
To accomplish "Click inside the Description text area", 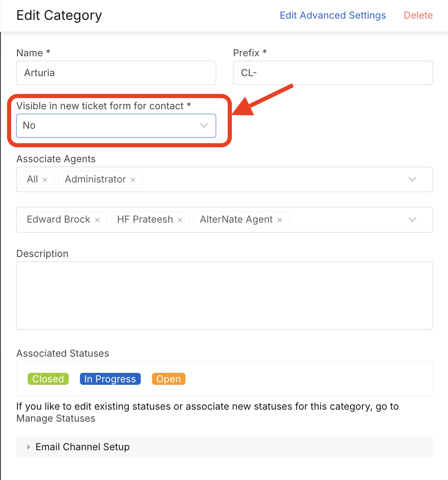I will (x=224, y=295).
